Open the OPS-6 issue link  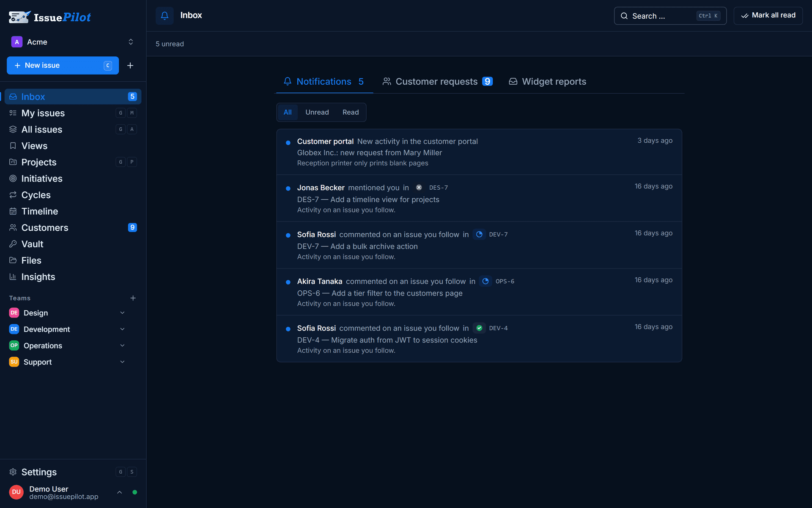[x=505, y=281]
